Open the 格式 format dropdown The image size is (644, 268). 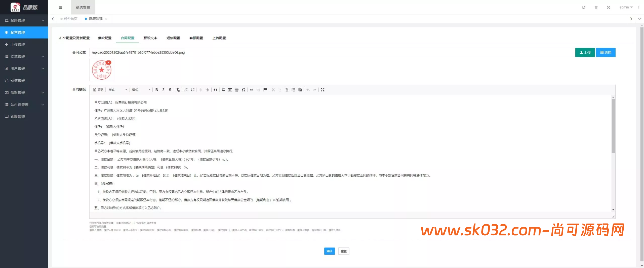141,90
